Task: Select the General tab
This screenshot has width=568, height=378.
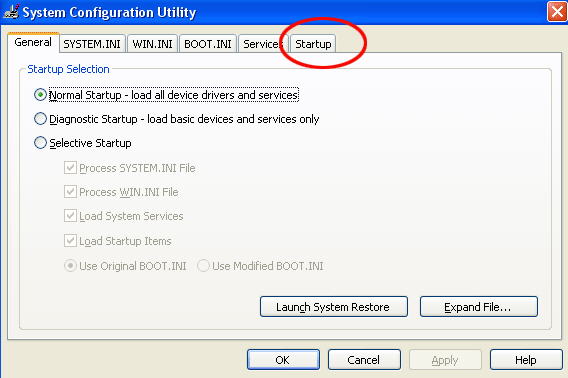Action: click(33, 42)
